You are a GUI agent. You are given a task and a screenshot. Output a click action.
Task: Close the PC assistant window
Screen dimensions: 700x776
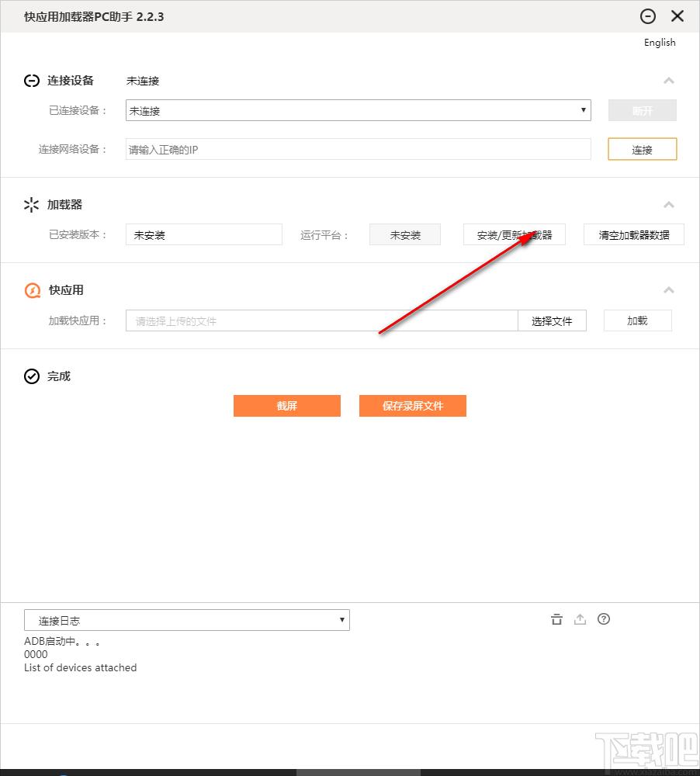677,16
